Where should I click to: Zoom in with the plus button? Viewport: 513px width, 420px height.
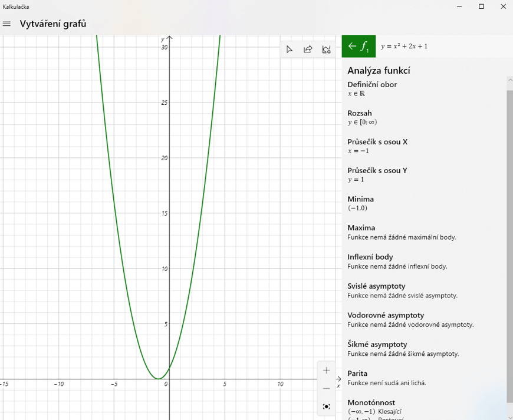[x=326, y=371]
